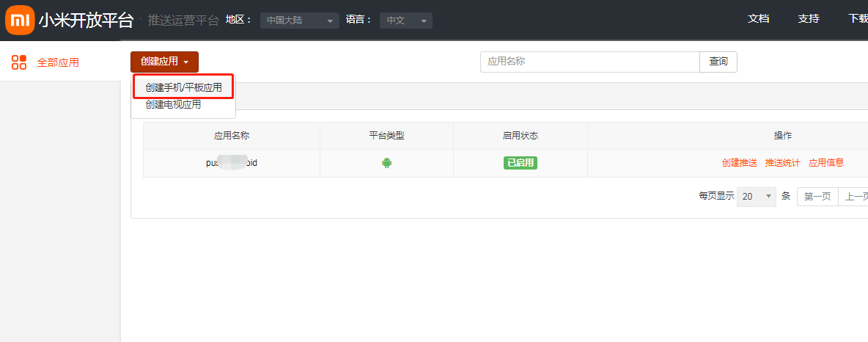Image resolution: width=868 pixels, height=342 pixels.
Task: Open the 创建应用 dropdown button
Action: click(164, 62)
